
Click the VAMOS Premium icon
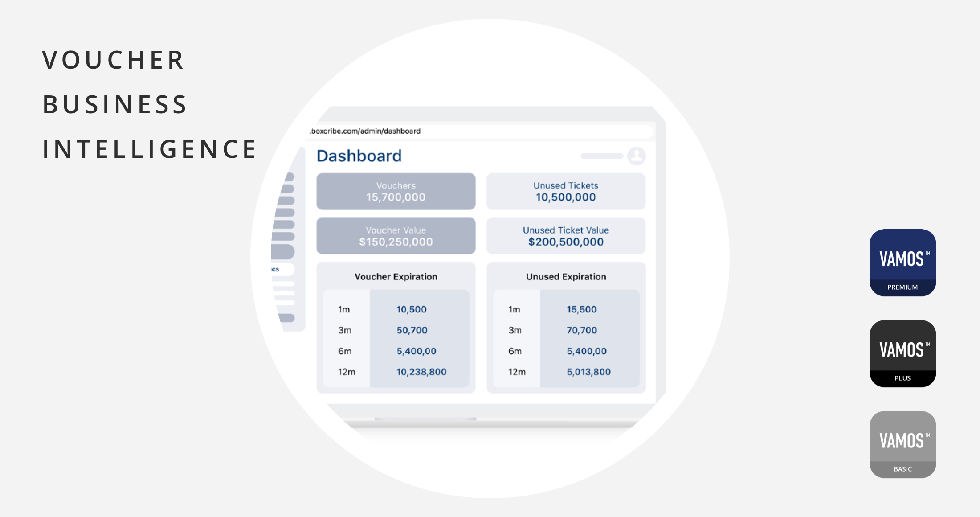902,263
